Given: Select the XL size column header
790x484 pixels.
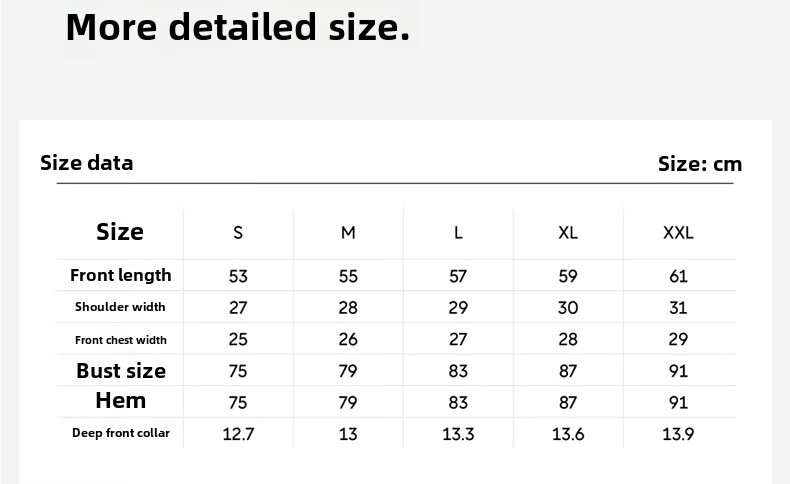Looking at the screenshot, I should coord(568,233).
